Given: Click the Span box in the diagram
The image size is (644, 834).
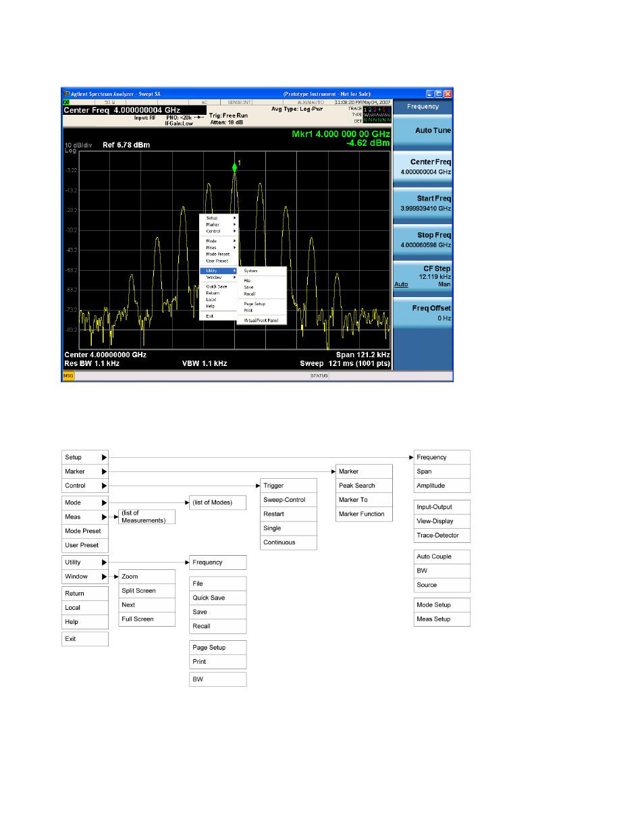Looking at the screenshot, I should (442, 471).
